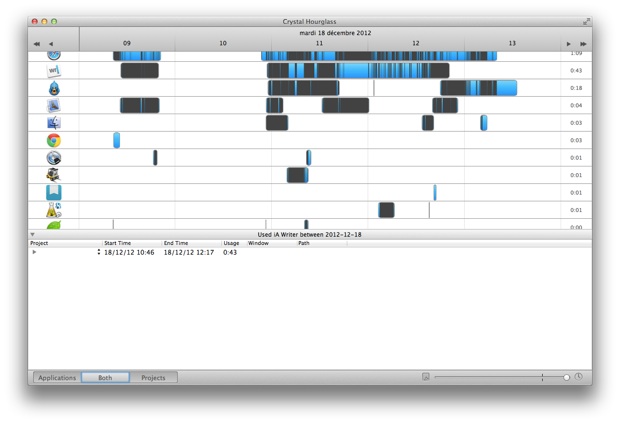Image resolution: width=620 pixels, height=424 pixels.
Task: Select the Preview app icon row
Action: 54,105
